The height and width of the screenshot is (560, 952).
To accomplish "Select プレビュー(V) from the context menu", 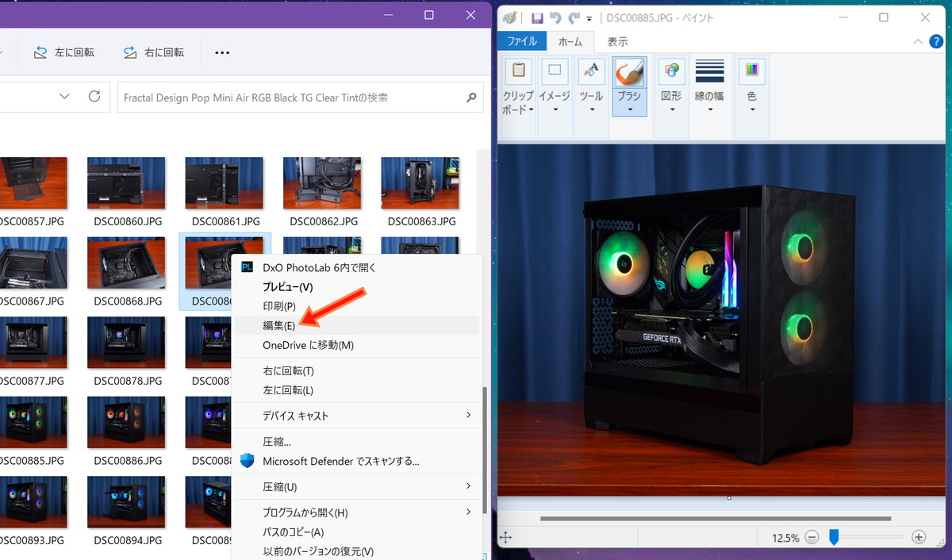I will (356, 287).
